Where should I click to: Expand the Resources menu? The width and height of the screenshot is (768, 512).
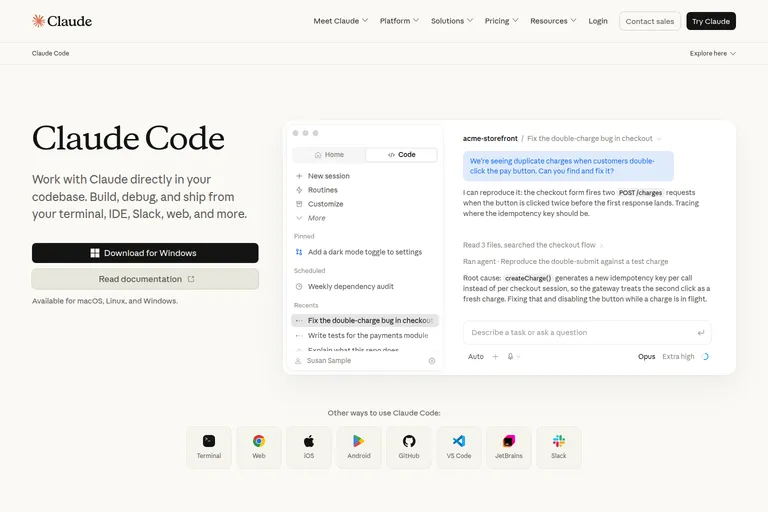pos(553,21)
